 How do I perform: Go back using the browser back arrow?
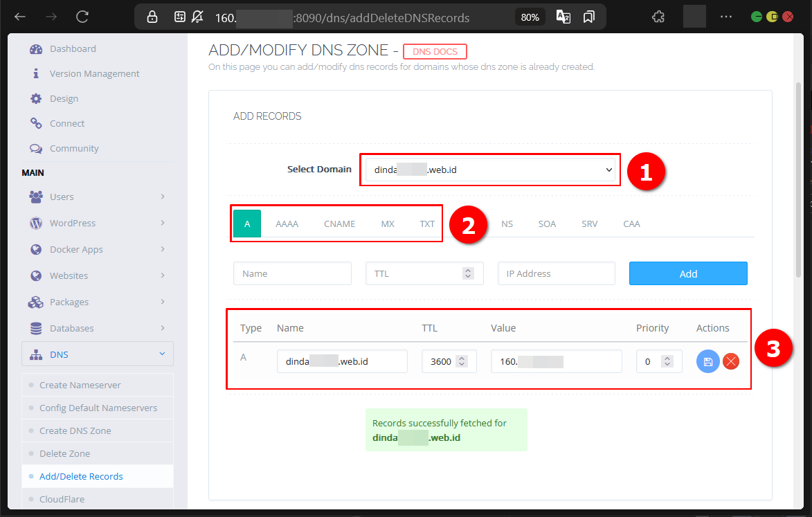(x=20, y=17)
